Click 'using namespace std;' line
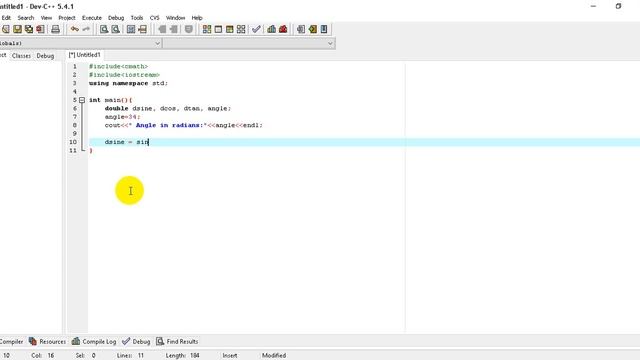640x360 pixels. pyautogui.click(x=128, y=83)
